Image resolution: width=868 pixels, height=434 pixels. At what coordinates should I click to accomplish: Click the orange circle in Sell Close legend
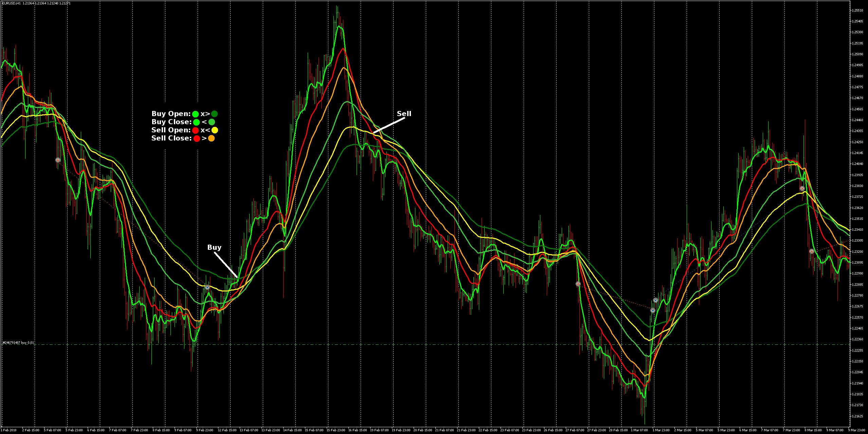211,138
